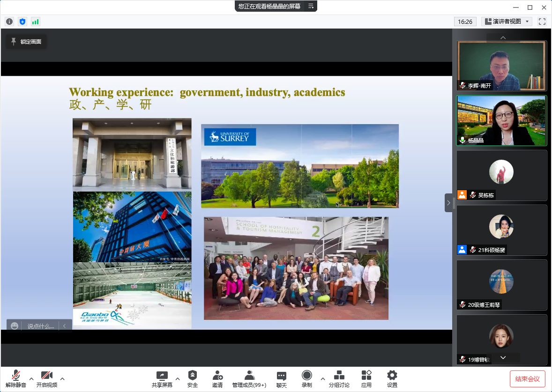
Task: Expand audio options arrow beside mute
Action: [x=31, y=378]
